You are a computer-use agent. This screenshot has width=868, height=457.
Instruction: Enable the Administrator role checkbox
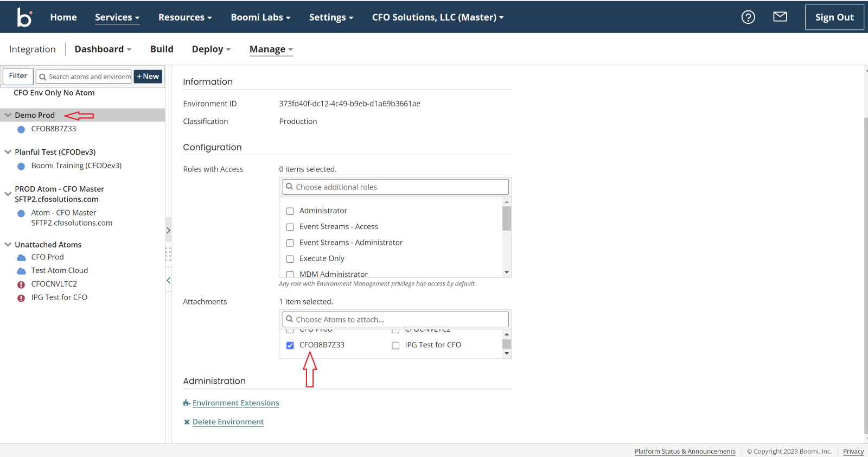click(x=290, y=211)
